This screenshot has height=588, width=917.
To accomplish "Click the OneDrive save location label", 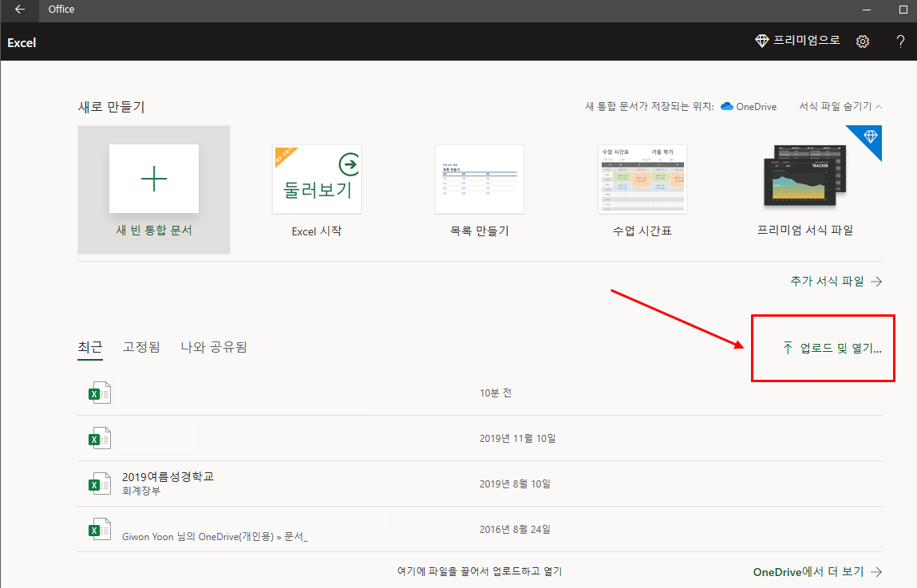I will pos(756,106).
